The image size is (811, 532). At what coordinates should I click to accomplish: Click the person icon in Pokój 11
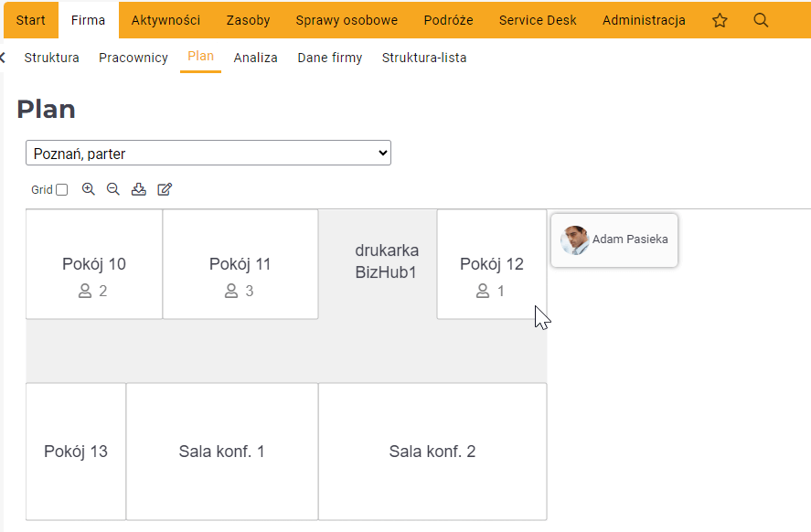click(x=231, y=291)
